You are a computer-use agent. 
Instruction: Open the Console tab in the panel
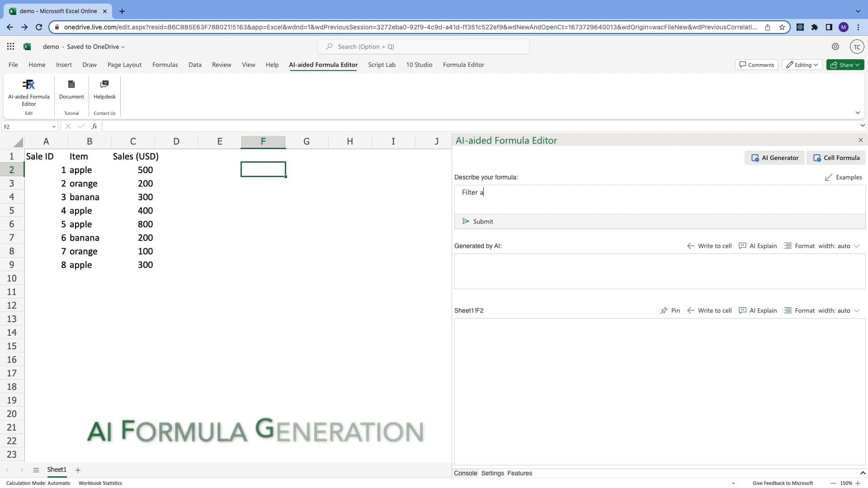coord(465,473)
